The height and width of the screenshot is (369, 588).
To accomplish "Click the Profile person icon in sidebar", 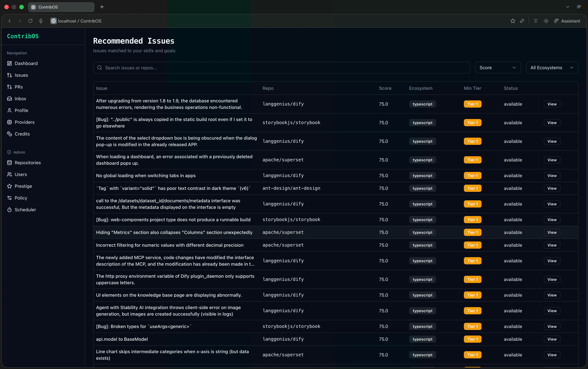I will pyautogui.click(x=9, y=110).
